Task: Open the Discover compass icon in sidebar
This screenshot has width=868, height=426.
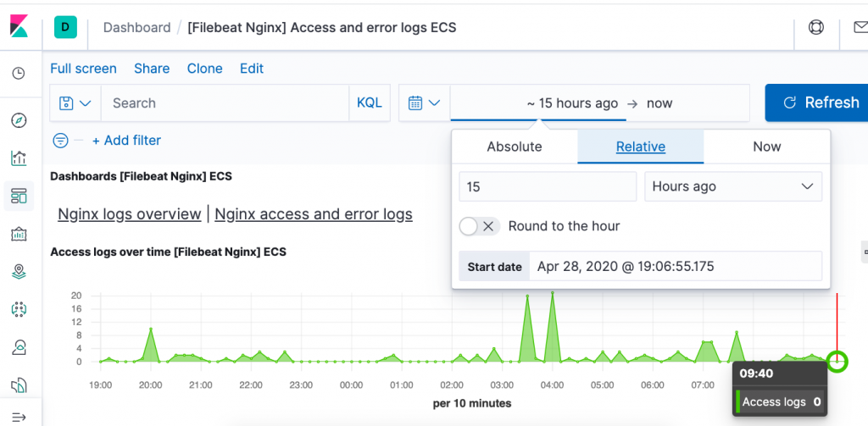Action: tap(19, 120)
